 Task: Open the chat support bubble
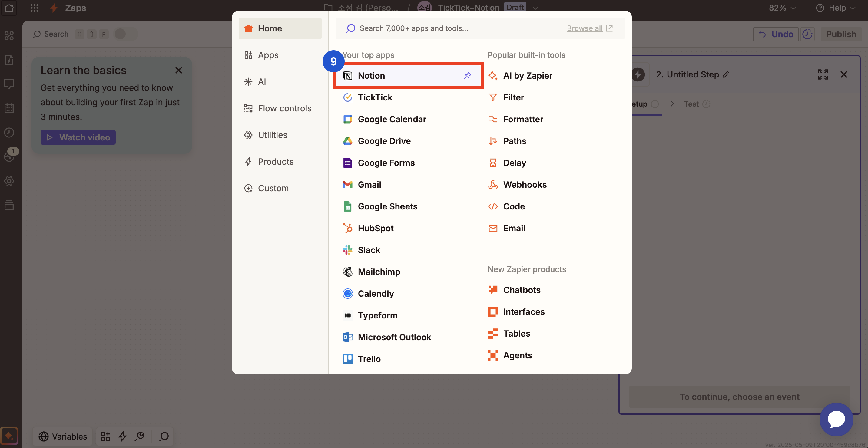(836, 419)
